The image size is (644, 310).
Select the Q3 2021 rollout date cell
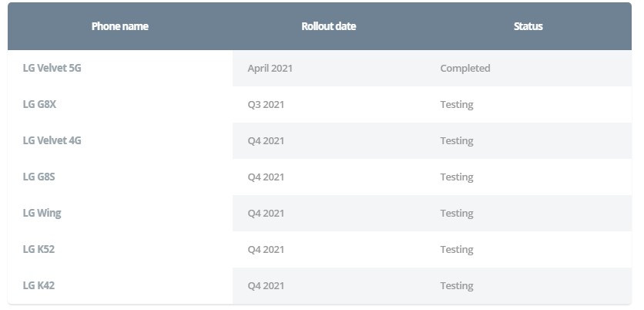tap(266, 104)
